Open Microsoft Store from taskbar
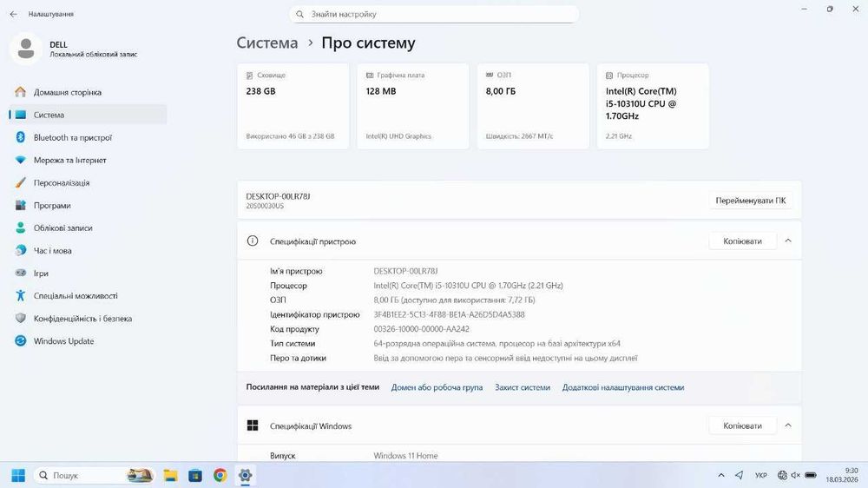The height and width of the screenshot is (488, 868). click(x=195, y=475)
